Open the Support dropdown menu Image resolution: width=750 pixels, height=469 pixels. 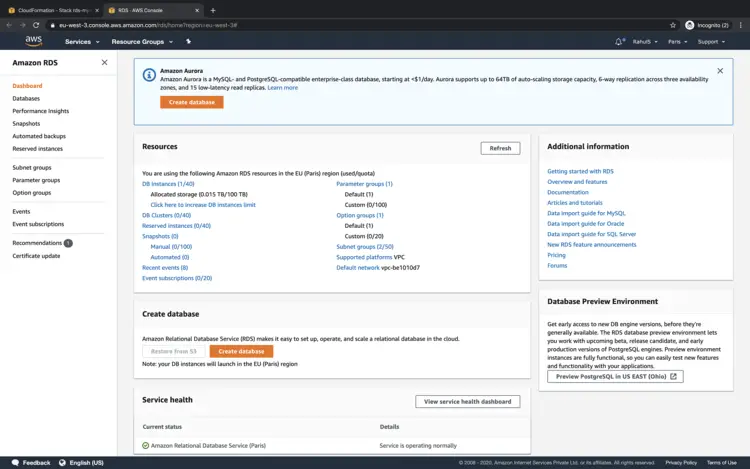point(711,42)
